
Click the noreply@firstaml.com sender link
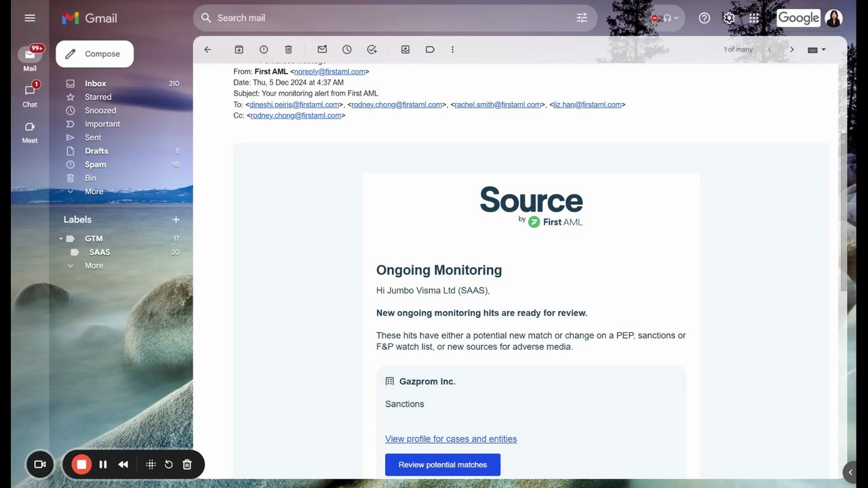[330, 71]
